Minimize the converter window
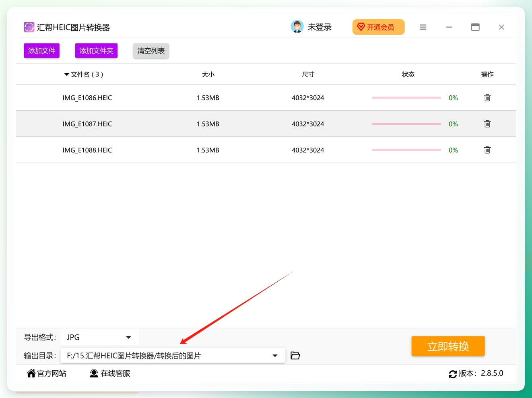 [x=449, y=27]
